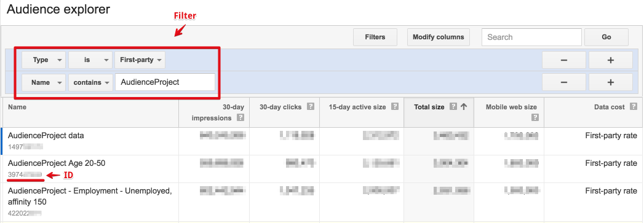Image resolution: width=644 pixels, height=223 pixels.
Task: Edit the AudienceProject filter text field
Action: point(165,82)
